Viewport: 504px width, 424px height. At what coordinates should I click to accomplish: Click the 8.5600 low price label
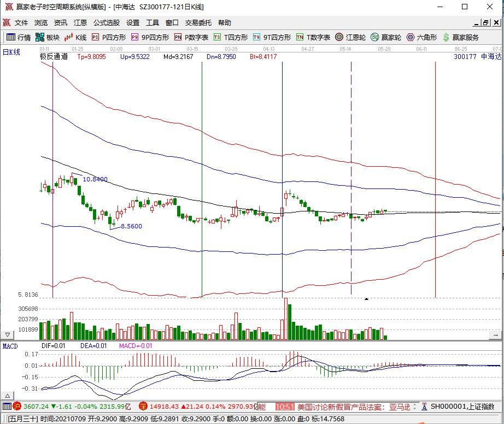pyautogui.click(x=131, y=226)
